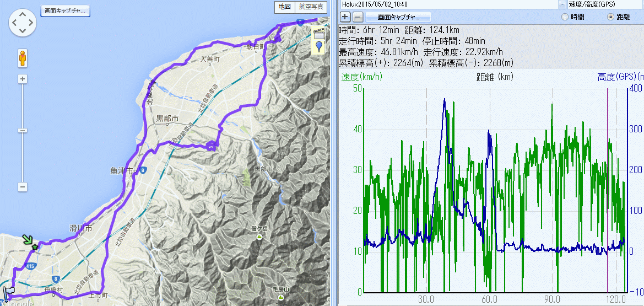Select the 時間 radio button
This screenshot has width=644, height=306.
[564, 17]
